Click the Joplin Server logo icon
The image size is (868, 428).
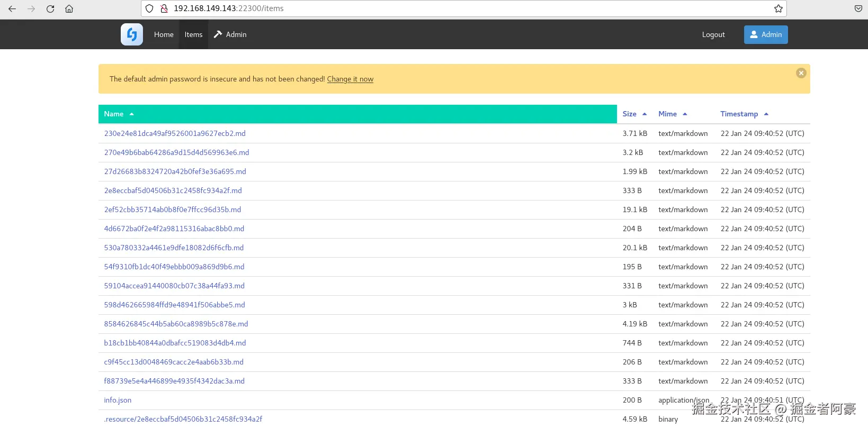132,34
